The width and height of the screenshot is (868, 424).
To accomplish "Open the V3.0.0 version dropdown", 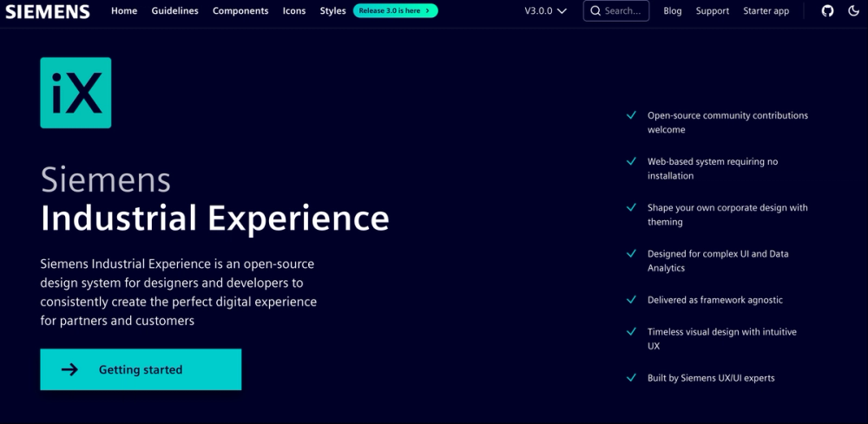I will 545,11.
